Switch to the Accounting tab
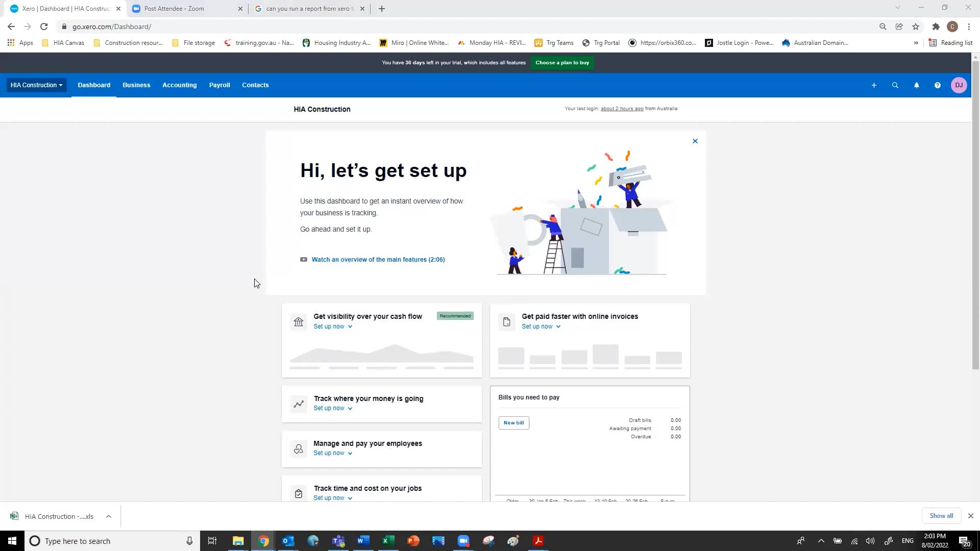 tap(179, 85)
